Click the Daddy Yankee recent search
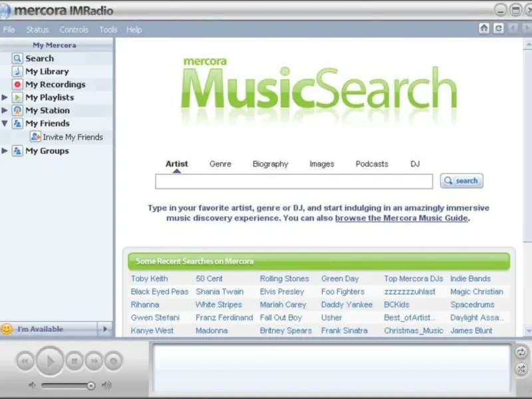Viewport: 532px width, 399px height. pos(346,305)
